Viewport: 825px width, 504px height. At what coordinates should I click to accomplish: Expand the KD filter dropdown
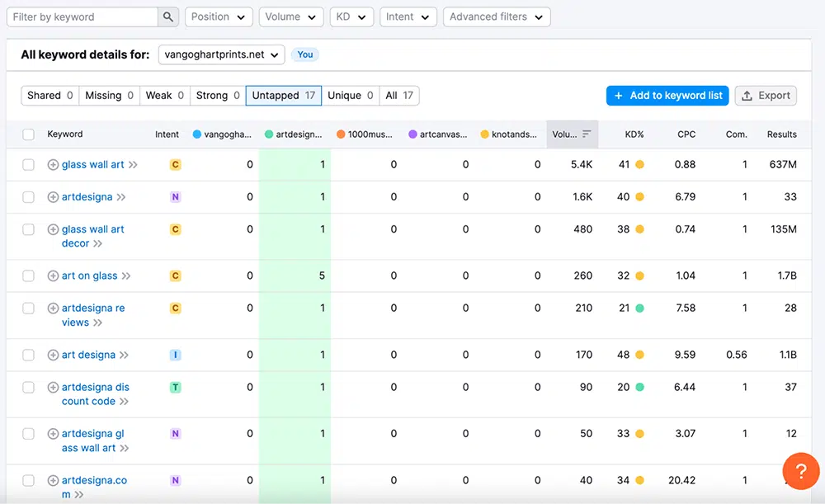point(351,16)
